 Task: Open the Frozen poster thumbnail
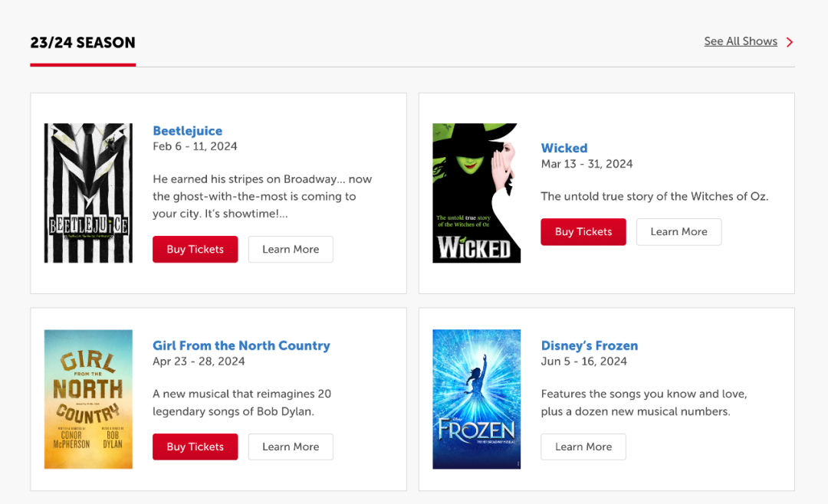tap(476, 399)
